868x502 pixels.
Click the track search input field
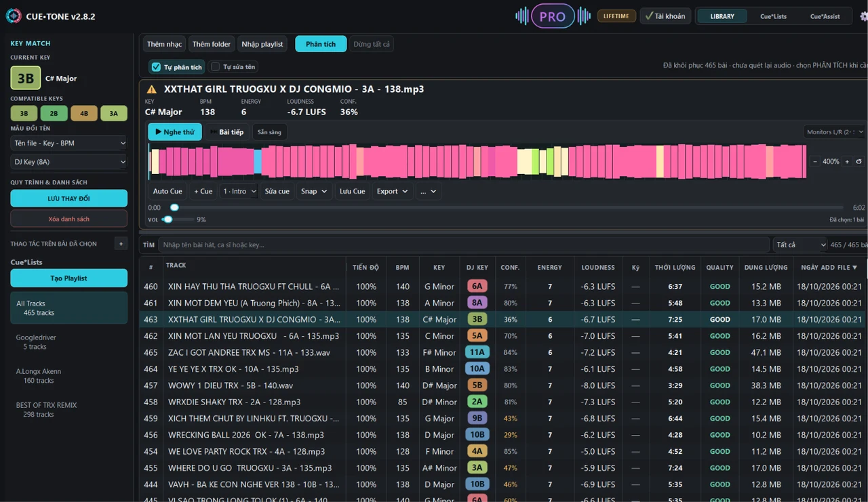(x=465, y=245)
